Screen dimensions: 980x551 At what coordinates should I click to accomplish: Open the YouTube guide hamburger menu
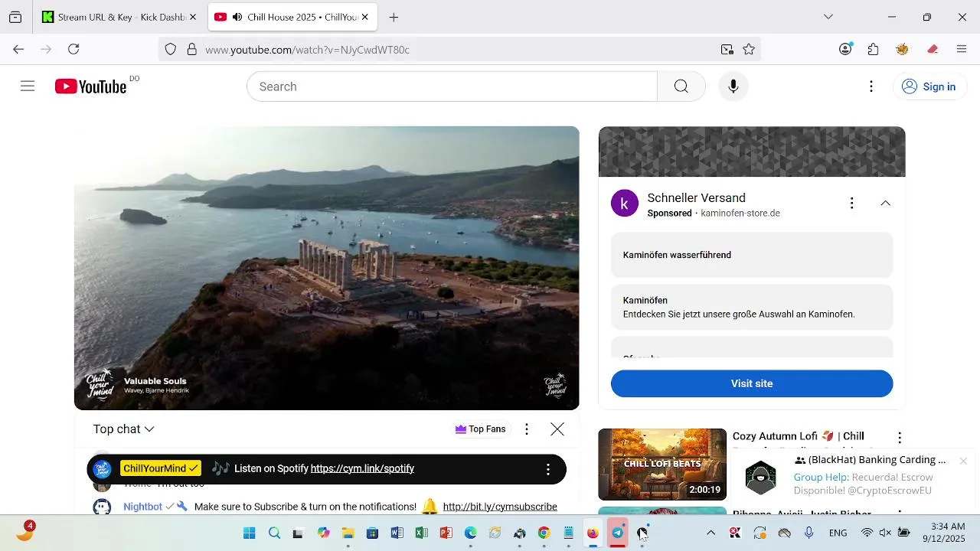[x=28, y=86]
